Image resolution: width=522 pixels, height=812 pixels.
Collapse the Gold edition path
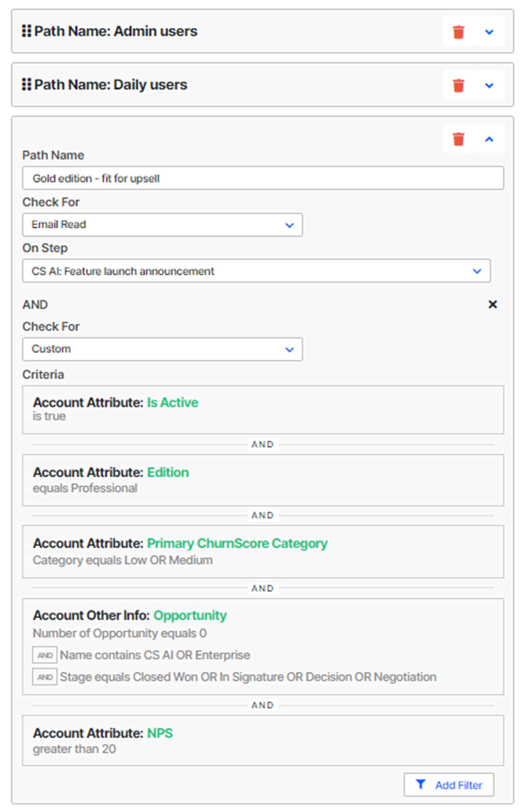pyautogui.click(x=489, y=139)
